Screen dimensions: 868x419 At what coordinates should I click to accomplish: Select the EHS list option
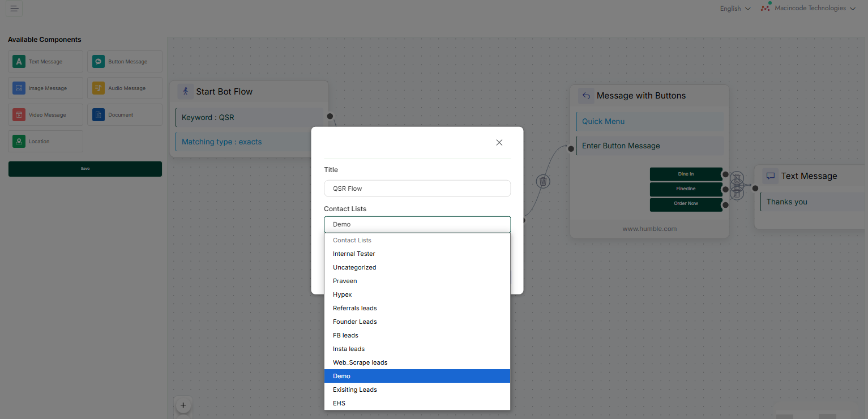pyautogui.click(x=339, y=404)
